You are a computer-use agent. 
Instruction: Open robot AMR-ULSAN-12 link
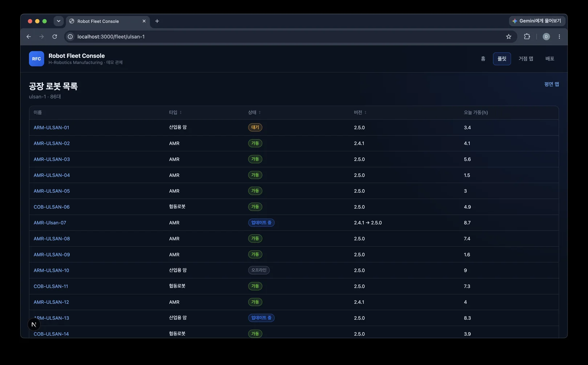[52, 302]
